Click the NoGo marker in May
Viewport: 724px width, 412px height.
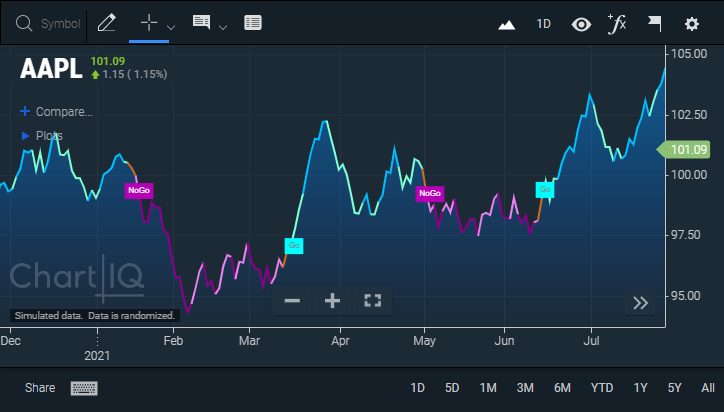pos(429,193)
